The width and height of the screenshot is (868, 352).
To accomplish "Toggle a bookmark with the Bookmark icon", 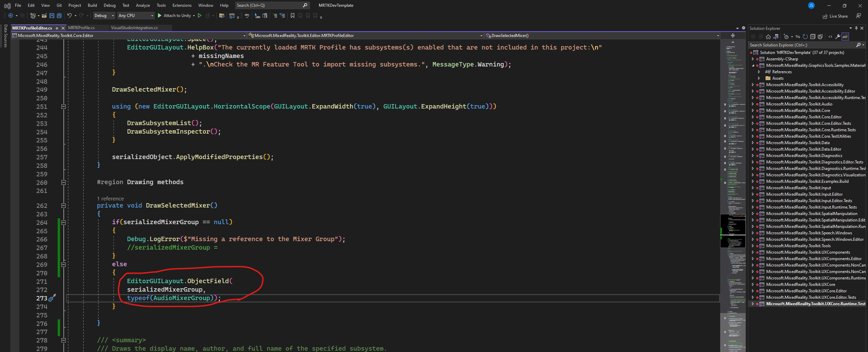I will coord(293,16).
